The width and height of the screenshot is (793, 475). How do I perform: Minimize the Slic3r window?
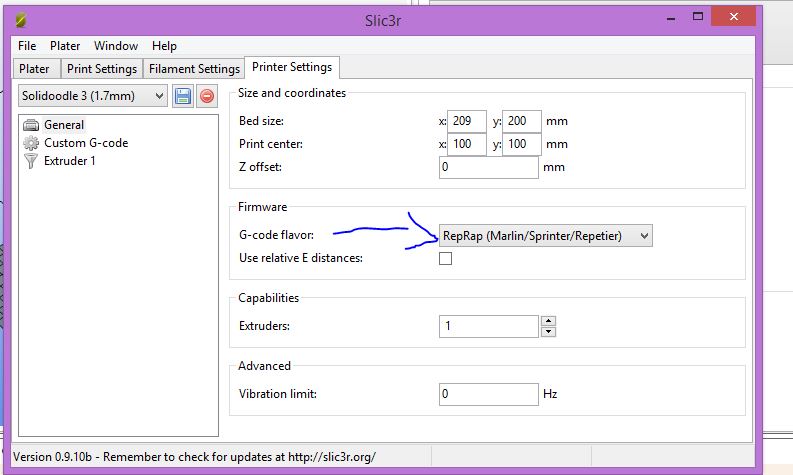point(671,19)
